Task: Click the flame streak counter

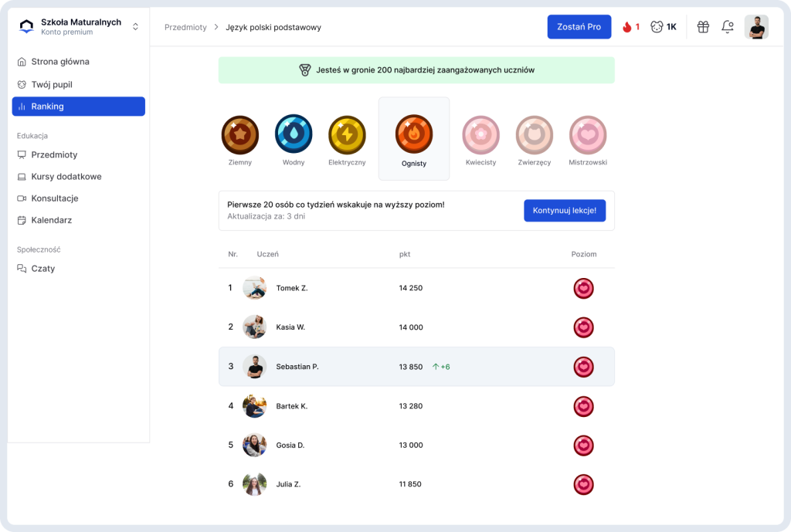Action: pos(631,27)
